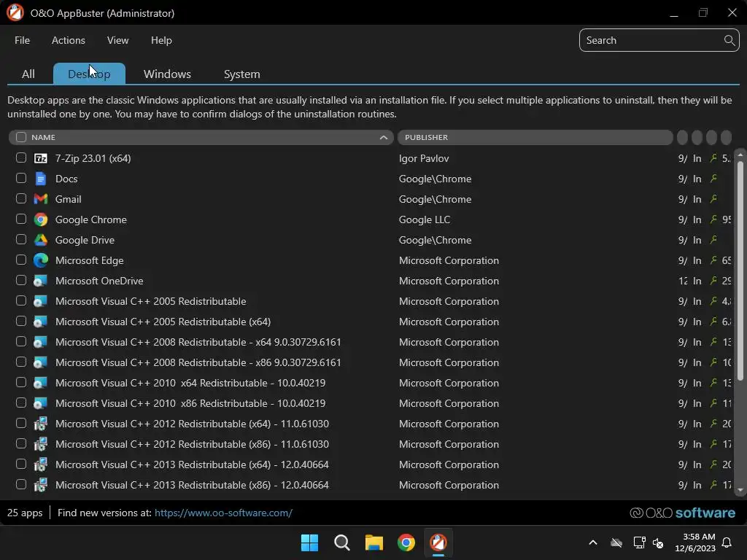Click the scrollbar down arrow
747x560 pixels.
click(740, 490)
